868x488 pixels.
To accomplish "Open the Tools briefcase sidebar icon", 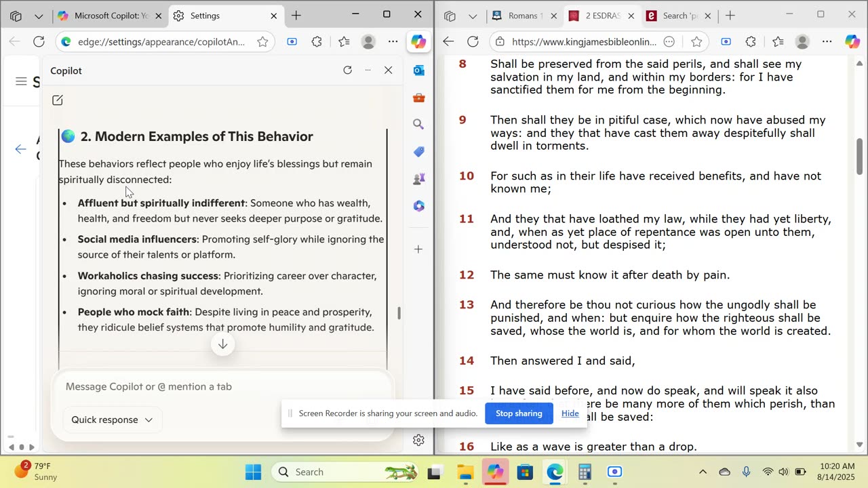I will pos(418,98).
